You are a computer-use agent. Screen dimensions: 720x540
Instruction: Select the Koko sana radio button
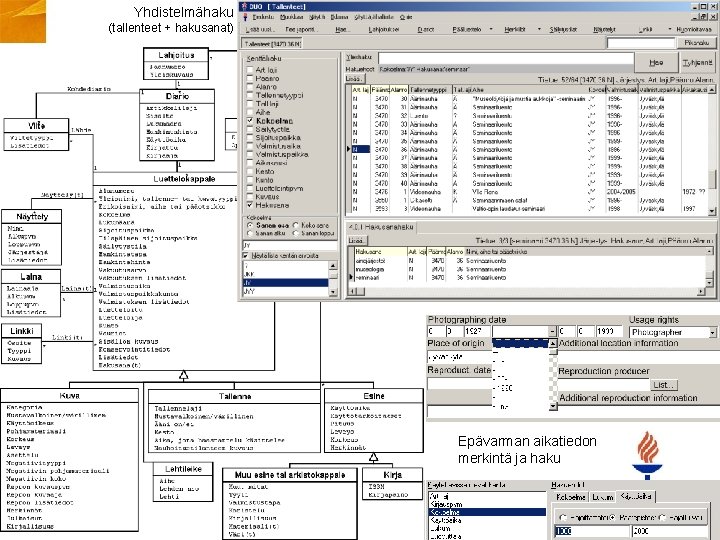point(296,225)
